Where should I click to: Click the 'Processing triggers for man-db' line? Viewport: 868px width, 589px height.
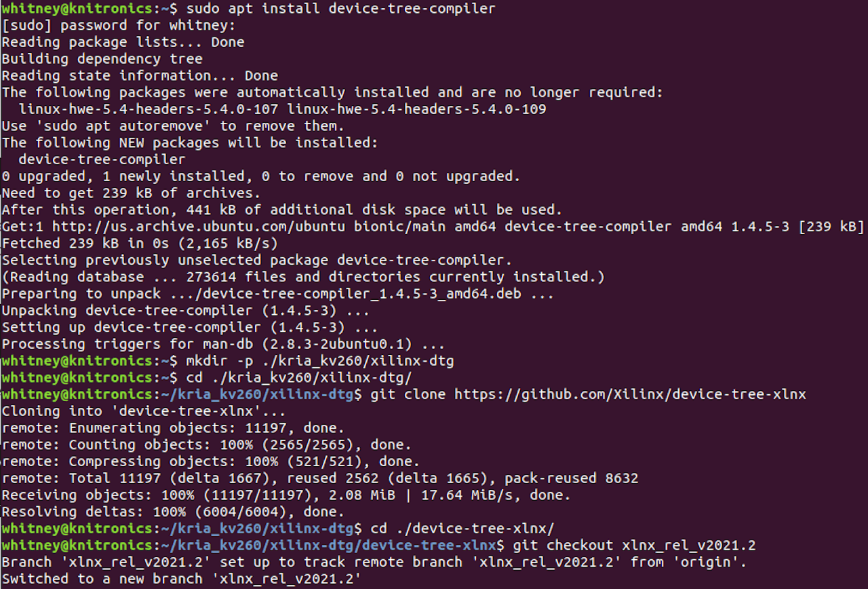[x=223, y=344]
